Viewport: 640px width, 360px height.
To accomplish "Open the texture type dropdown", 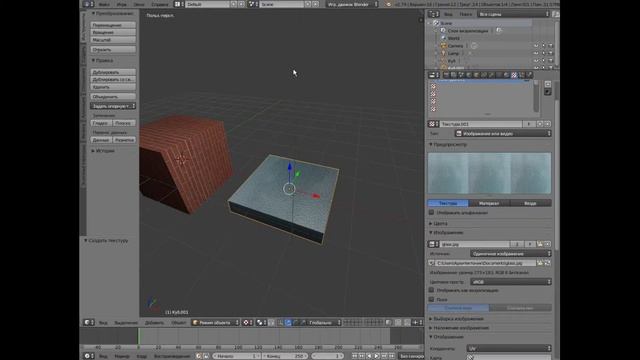I will (x=503, y=133).
